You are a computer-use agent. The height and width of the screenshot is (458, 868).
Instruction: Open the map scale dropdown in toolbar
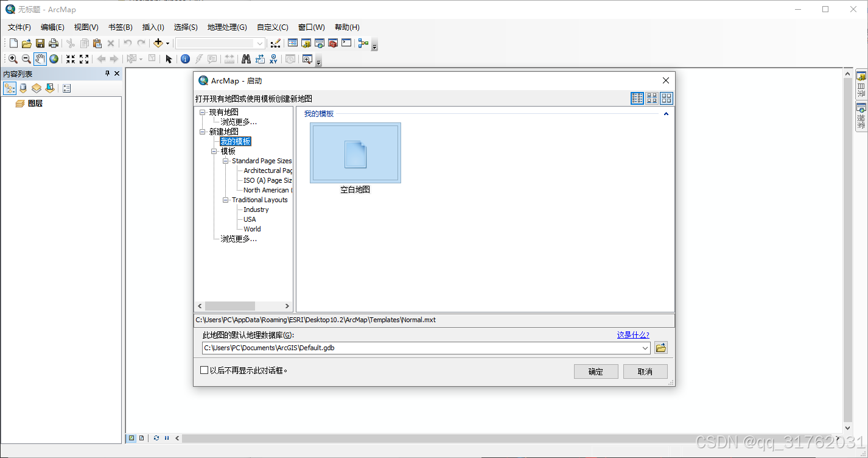pos(260,43)
